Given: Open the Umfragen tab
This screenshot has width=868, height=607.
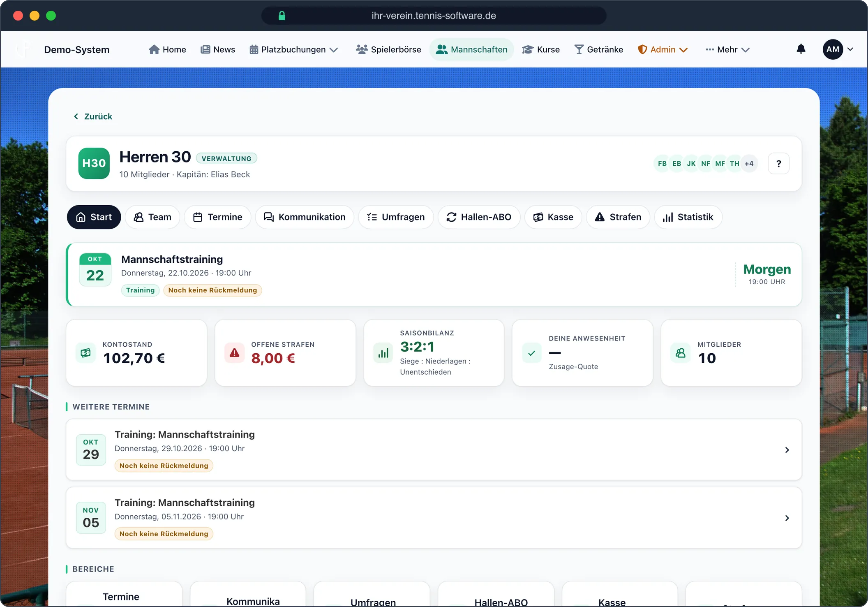Looking at the screenshot, I should (x=396, y=217).
